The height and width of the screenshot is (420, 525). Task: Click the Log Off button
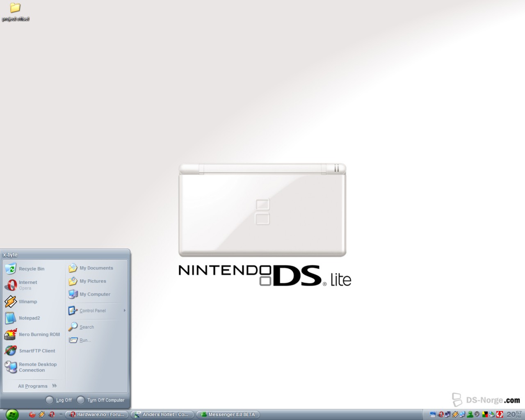pyautogui.click(x=59, y=400)
